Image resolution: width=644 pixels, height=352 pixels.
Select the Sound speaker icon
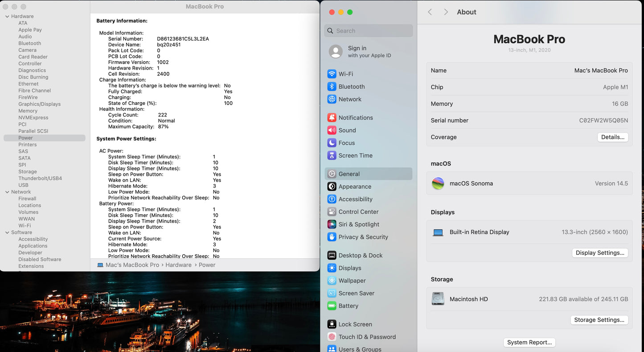[332, 130]
